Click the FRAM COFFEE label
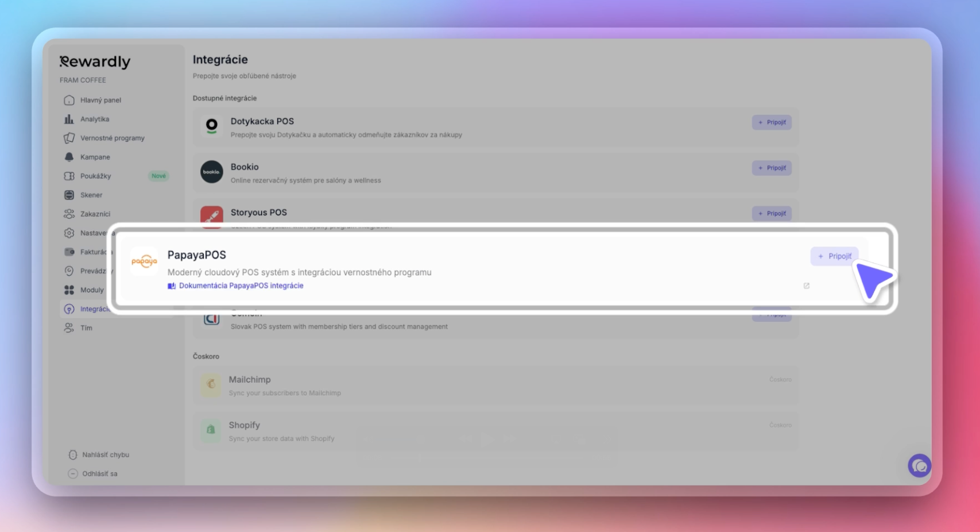 [x=83, y=80]
